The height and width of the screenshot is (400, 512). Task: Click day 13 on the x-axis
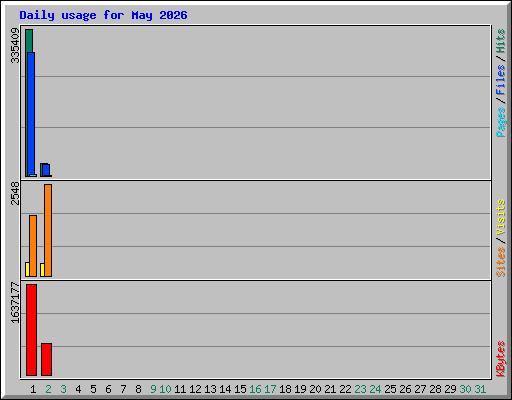click(210, 389)
